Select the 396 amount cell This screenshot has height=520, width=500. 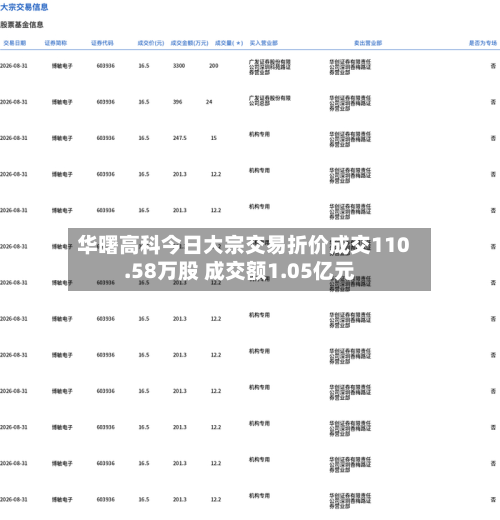pos(177,102)
